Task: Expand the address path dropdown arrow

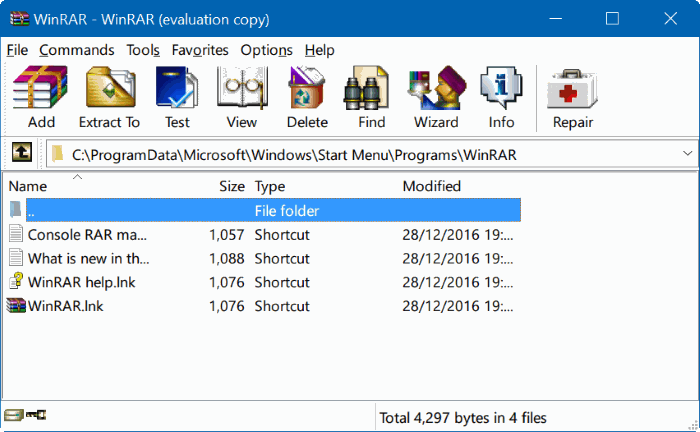Action: click(x=688, y=154)
